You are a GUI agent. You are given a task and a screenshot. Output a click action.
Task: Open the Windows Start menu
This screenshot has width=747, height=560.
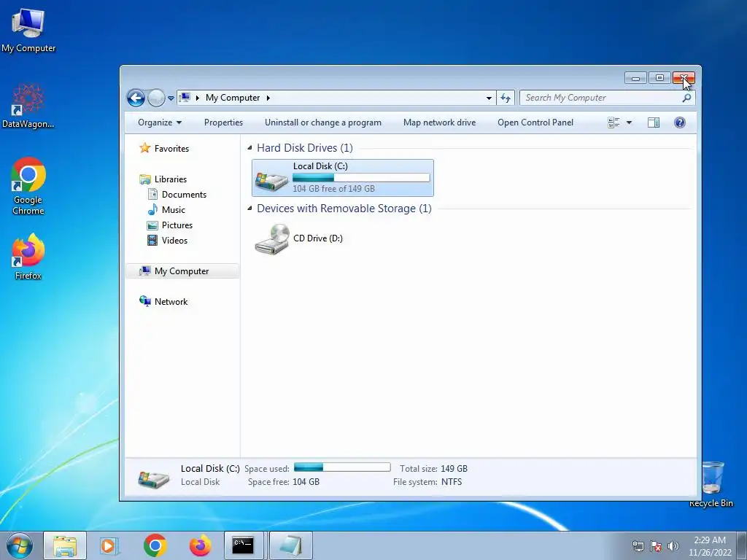(x=20, y=545)
